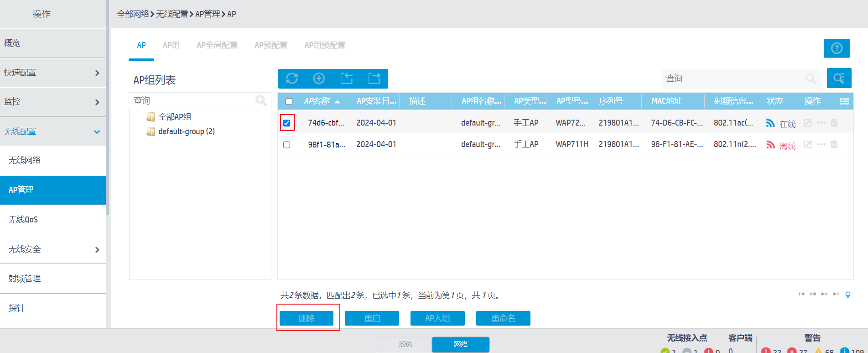Open the column settings list icon in table header
Screen dimensions: 868x353
click(x=844, y=101)
